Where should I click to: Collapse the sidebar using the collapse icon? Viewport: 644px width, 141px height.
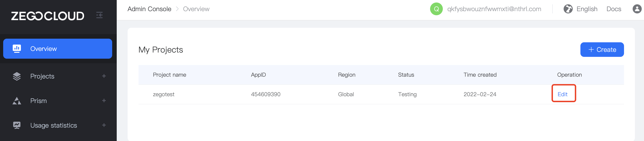(99, 15)
